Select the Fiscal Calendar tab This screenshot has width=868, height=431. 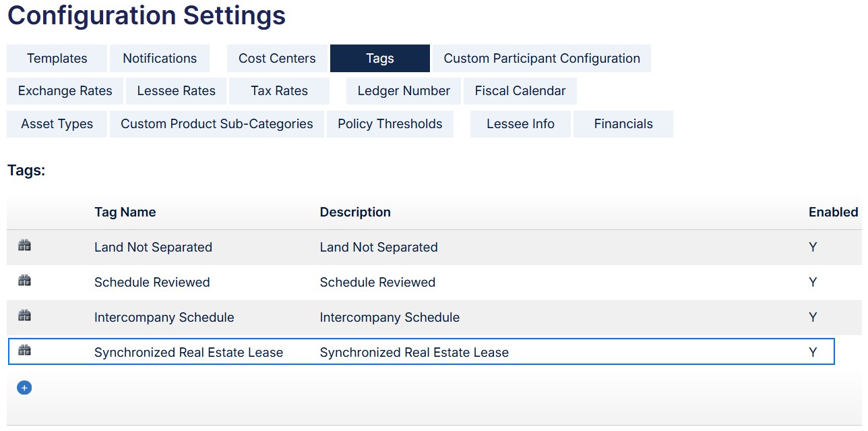[520, 91]
